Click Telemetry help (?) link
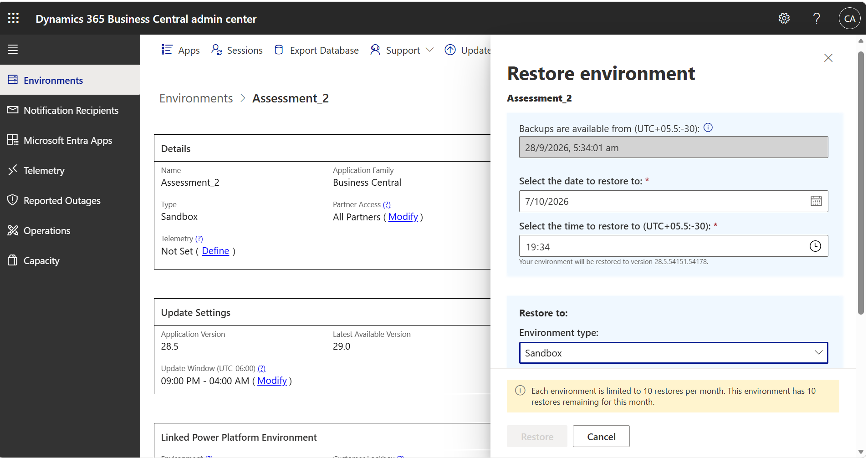Viewport: 868px width, 458px height. point(199,239)
